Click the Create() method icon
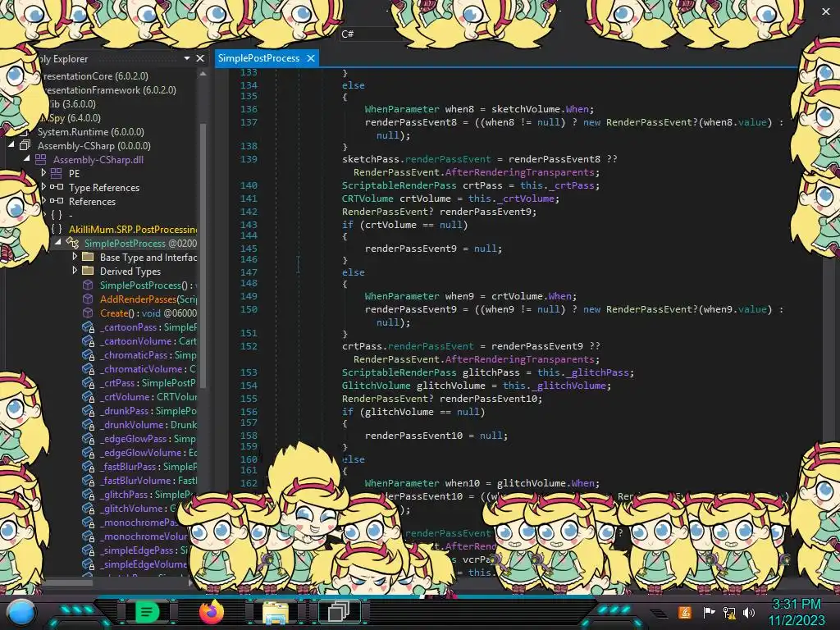 (88, 313)
